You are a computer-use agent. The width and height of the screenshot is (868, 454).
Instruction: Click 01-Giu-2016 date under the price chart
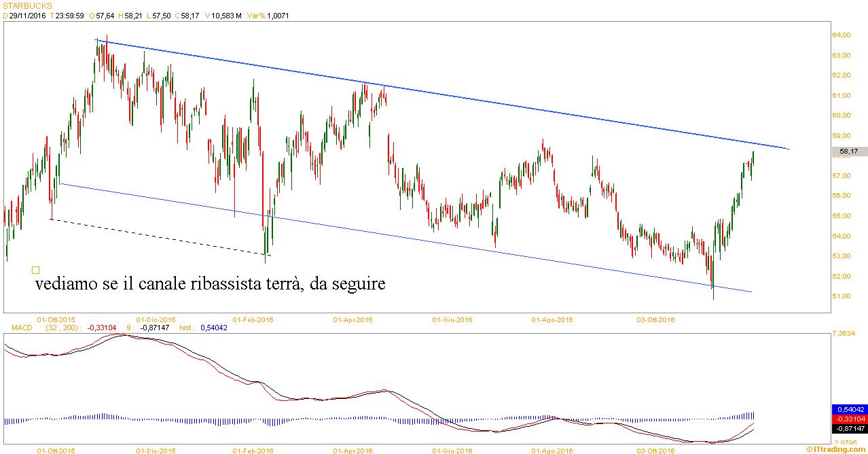(452, 319)
